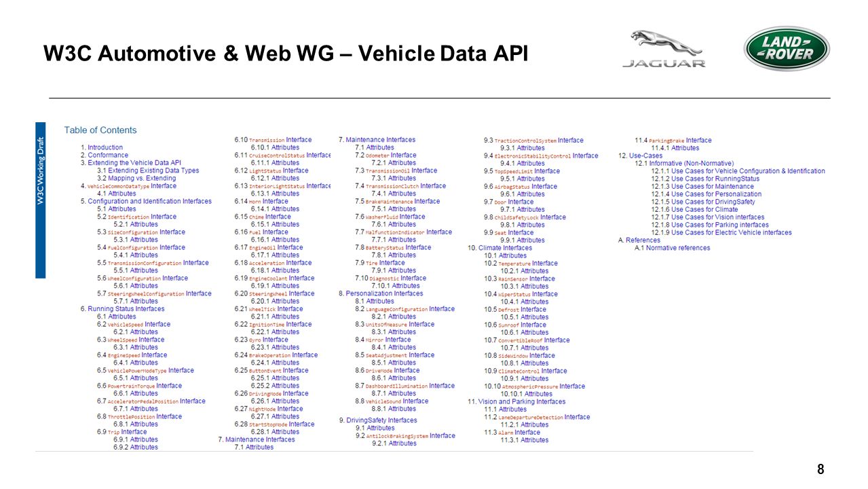Open 12.1.9 Use Cases for Electric Vehicle interfaces
This screenshot has height=489, width=868.
pos(721,232)
